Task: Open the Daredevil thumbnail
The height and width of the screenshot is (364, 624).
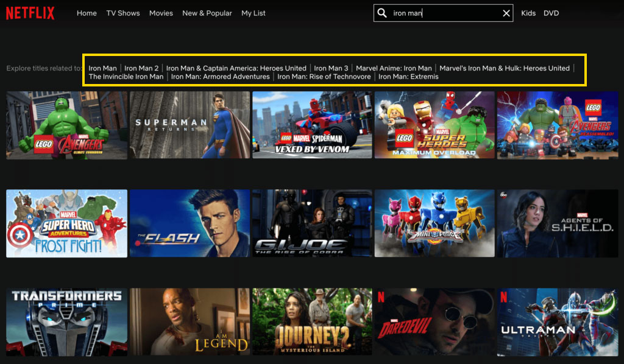Action: tap(434, 322)
